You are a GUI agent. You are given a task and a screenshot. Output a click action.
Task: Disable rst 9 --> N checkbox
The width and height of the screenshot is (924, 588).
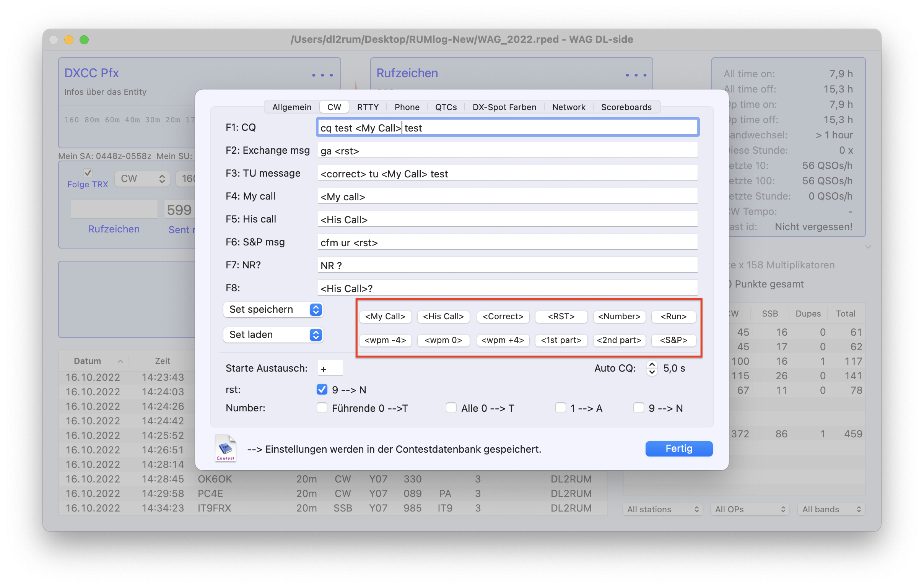click(x=322, y=390)
